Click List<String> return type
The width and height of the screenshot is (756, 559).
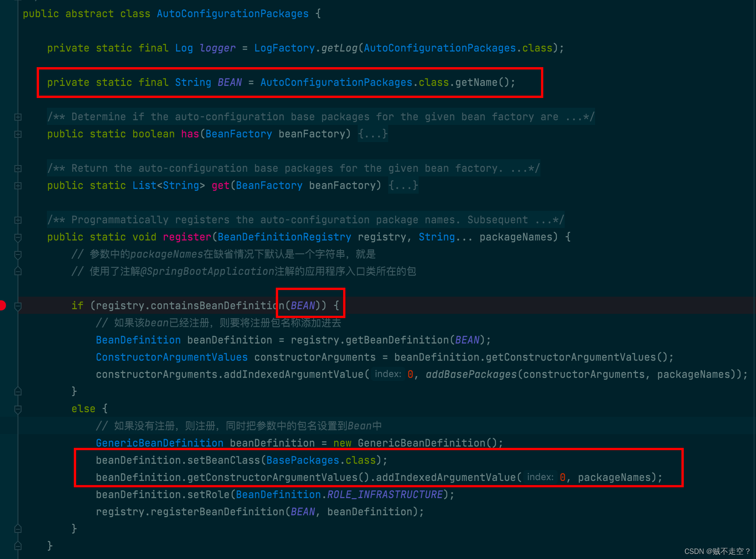[x=169, y=185]
